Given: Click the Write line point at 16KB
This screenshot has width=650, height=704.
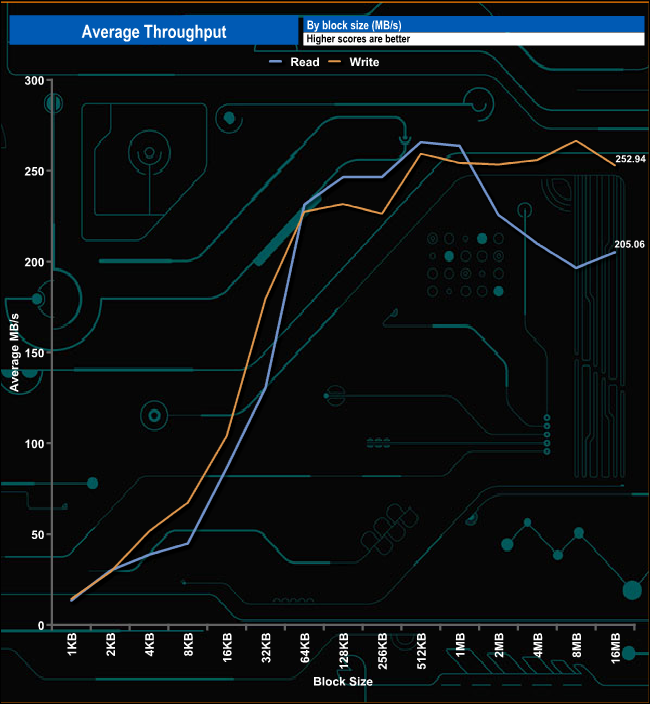Looking at the screenshot, I should click(x=227, y=435).
